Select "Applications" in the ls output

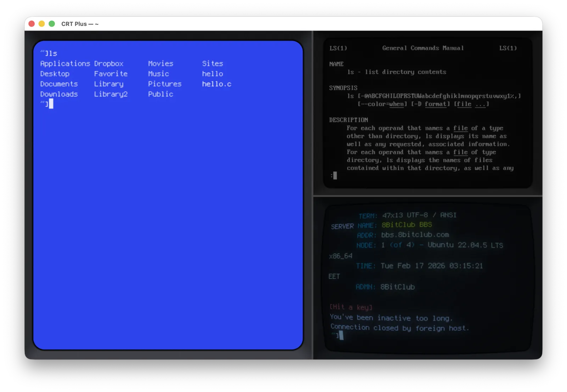point(65,64)
